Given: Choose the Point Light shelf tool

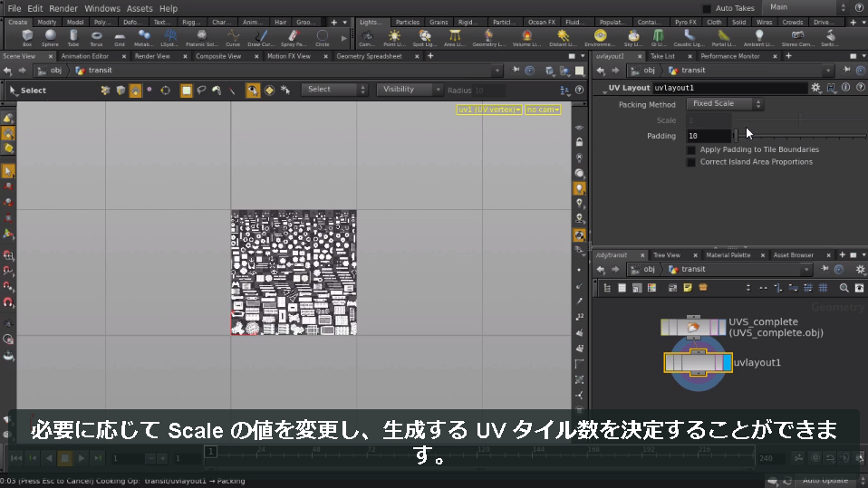Looking at the screenshot, I should pos(394,38).
